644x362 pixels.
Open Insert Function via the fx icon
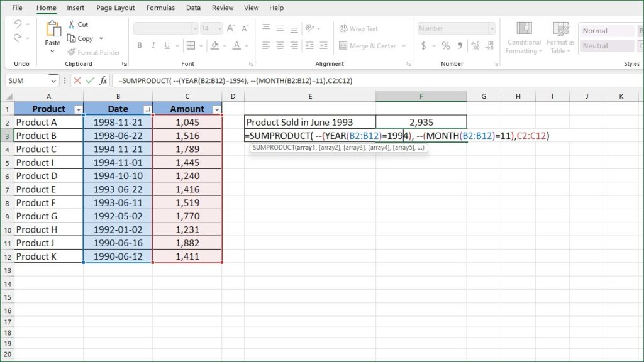[103, 80]
